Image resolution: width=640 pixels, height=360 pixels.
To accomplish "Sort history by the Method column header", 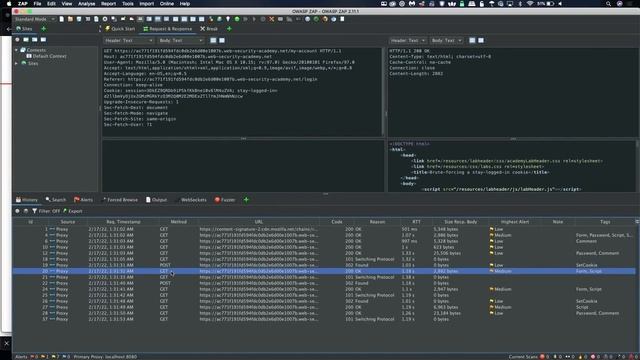I will click(x=178, y=222).
